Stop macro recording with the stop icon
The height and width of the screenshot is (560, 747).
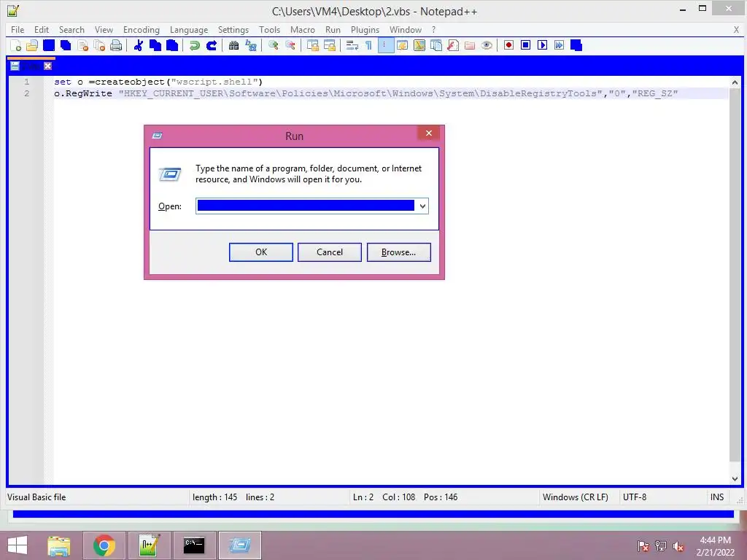[x=525, y=45]
